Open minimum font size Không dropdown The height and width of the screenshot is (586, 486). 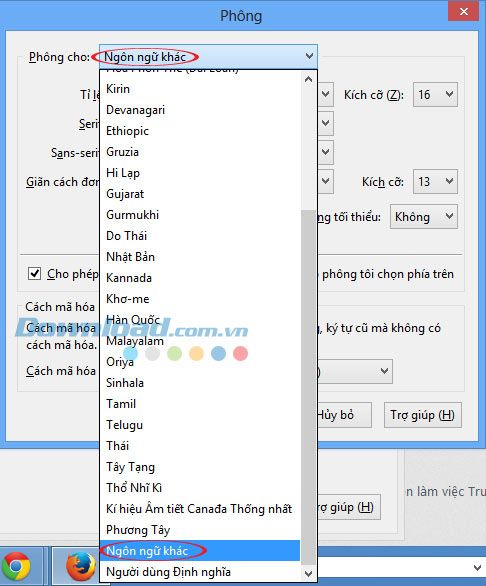(424, 216)
